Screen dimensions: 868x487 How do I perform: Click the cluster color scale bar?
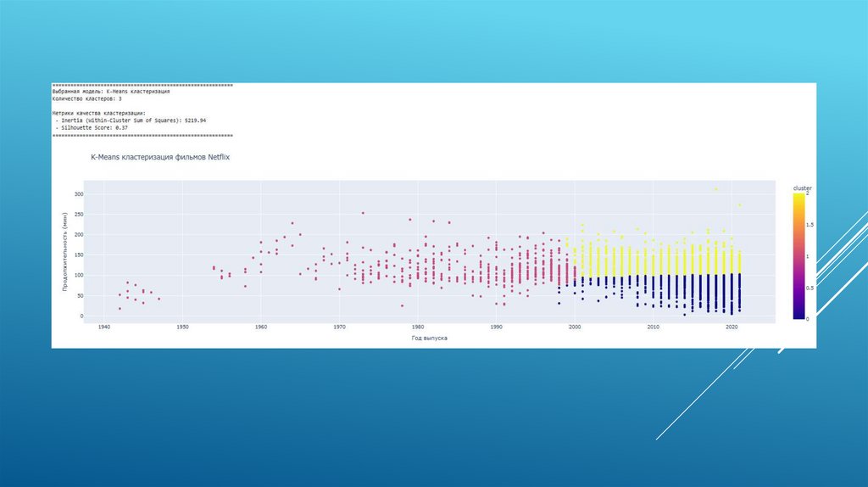[798, 256]
